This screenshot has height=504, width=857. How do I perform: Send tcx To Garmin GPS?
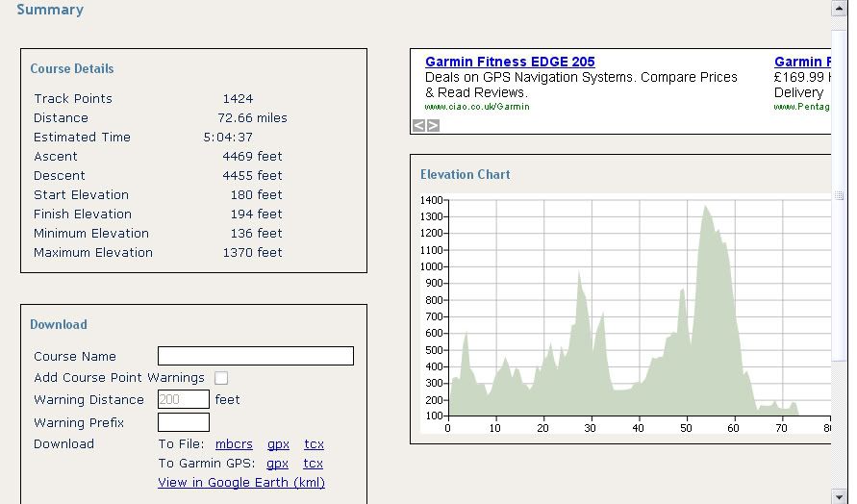click(x=314, y=463)
